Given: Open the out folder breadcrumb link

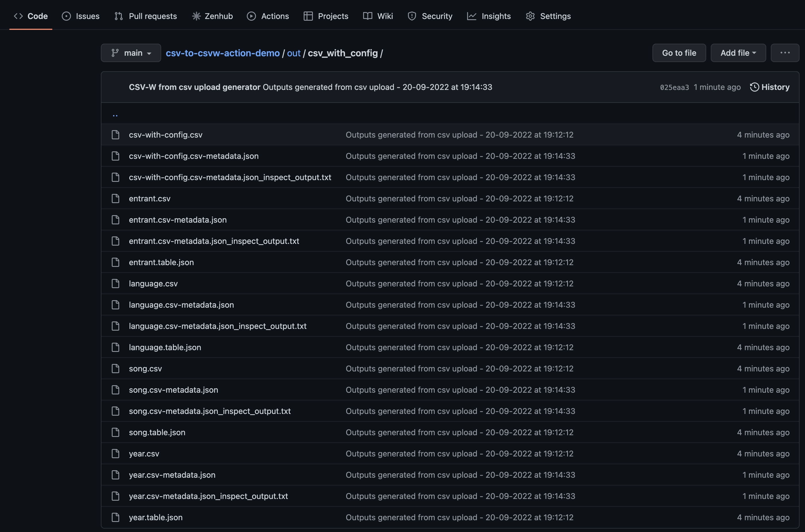Looking at the screenshot, I should click(x=293, y=53).
